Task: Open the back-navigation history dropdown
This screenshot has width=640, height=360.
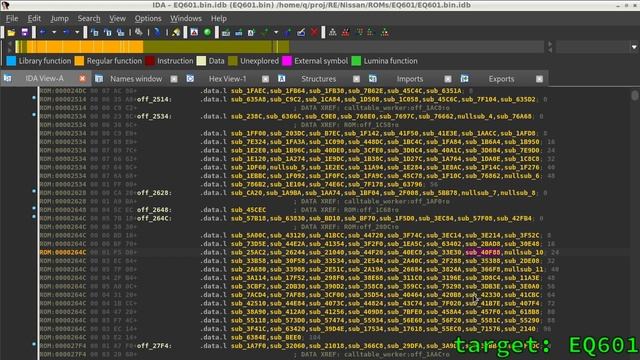Action: click(x=54, y=32)
